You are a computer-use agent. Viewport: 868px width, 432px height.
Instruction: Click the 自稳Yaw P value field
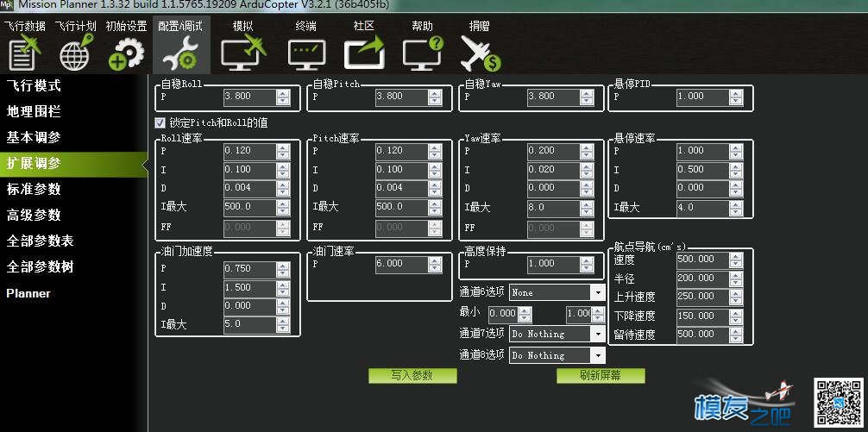pos(553,97)
